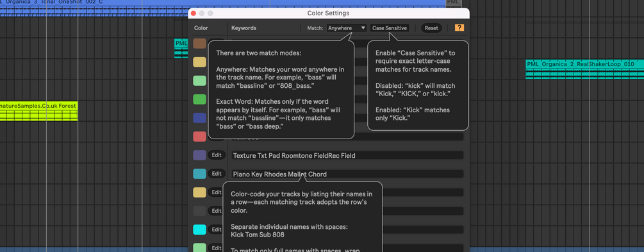Pick the bright cyan color swatch

199,230
